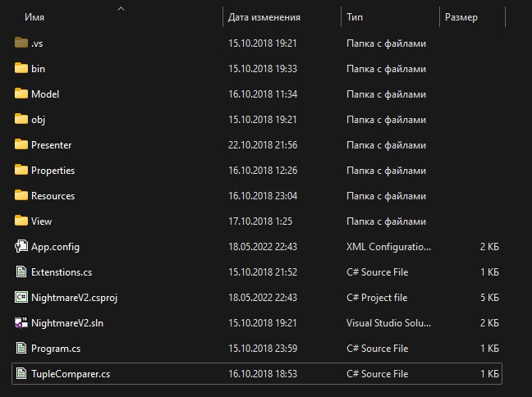532x397 pixels.
Task: Select the Extentions.cs file icon
Action: point(21,272)
